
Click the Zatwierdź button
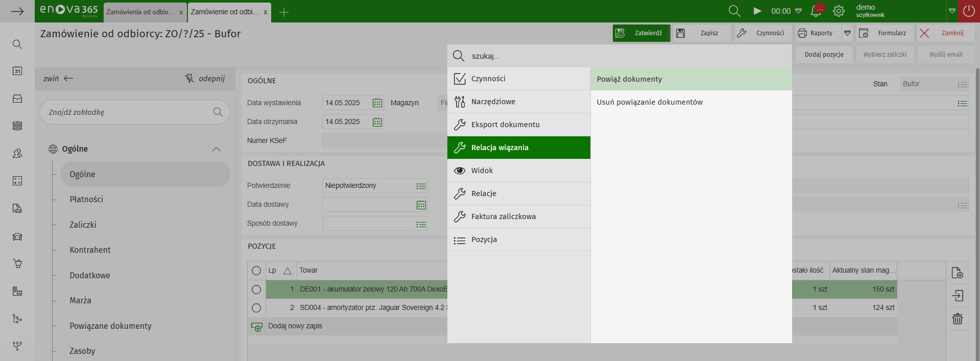(x=641, y=33)
